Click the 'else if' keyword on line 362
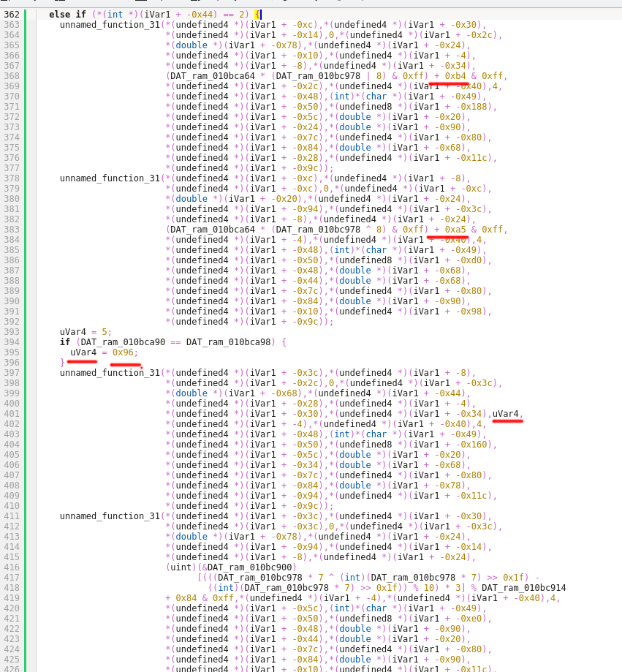Screen dimensions: 622x672 pyautogui.click(x=68, y=14)
